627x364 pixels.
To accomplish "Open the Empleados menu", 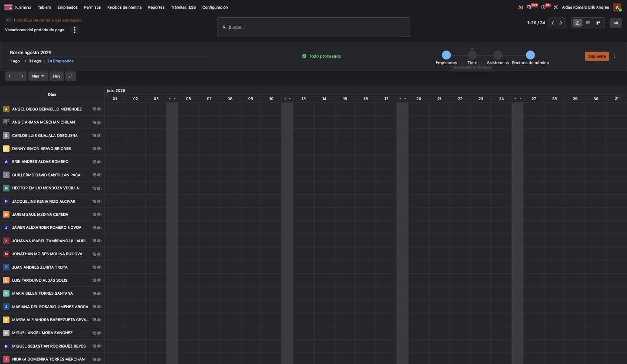I will 67,7.
